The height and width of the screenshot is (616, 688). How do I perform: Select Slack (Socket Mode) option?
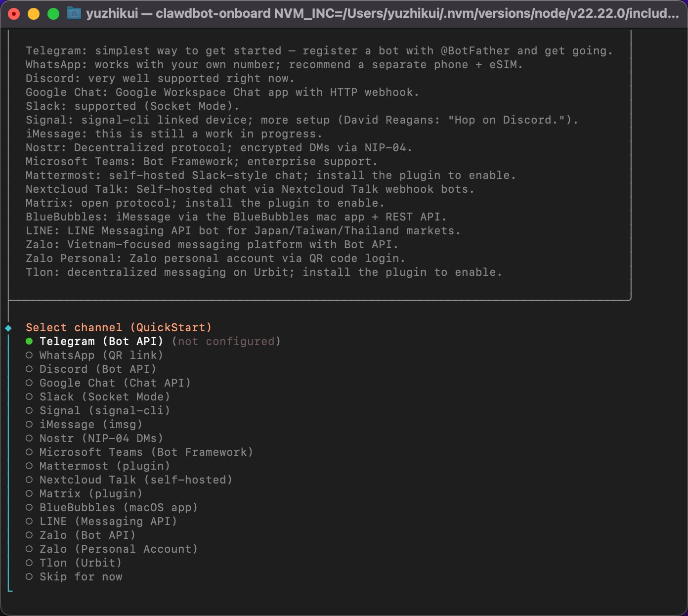pos(98,397)
